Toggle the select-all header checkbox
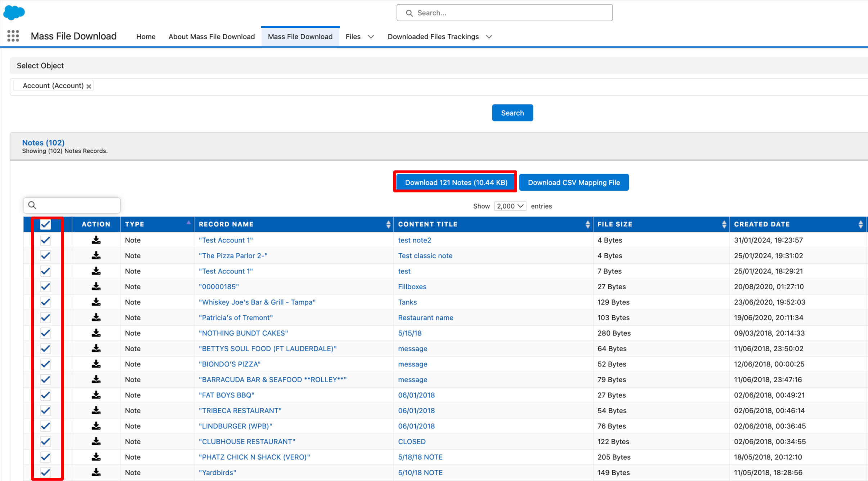Viewport: 868px width, 481px height. click(45, 224)
